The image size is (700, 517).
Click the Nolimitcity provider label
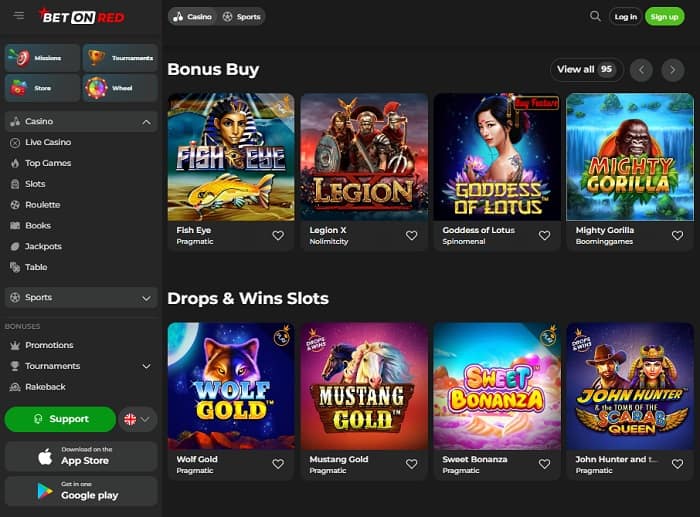[x=329, y=242]
